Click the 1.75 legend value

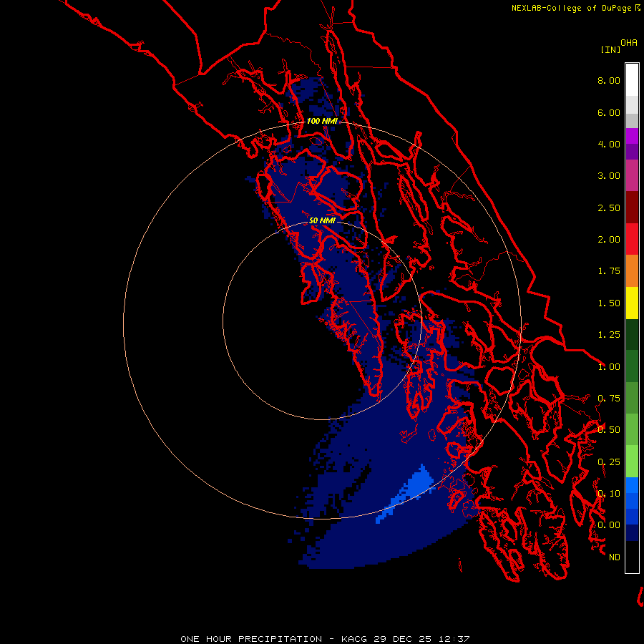609,271
